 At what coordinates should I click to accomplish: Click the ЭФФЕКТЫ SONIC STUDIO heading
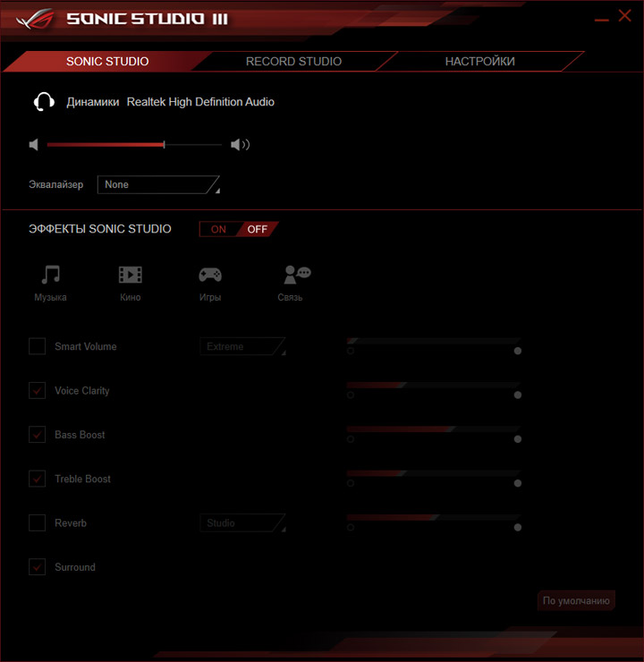pyautogui.click(x=100, y=229)
